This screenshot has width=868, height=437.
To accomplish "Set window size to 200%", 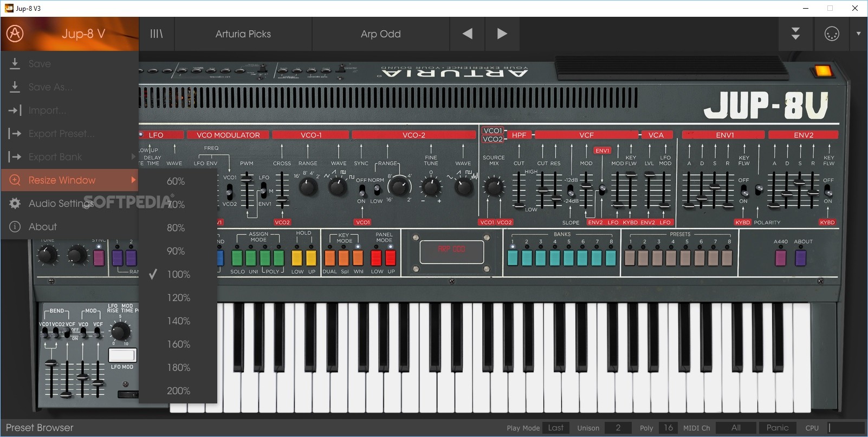I will pyautogui.click(x=178, y=391).
